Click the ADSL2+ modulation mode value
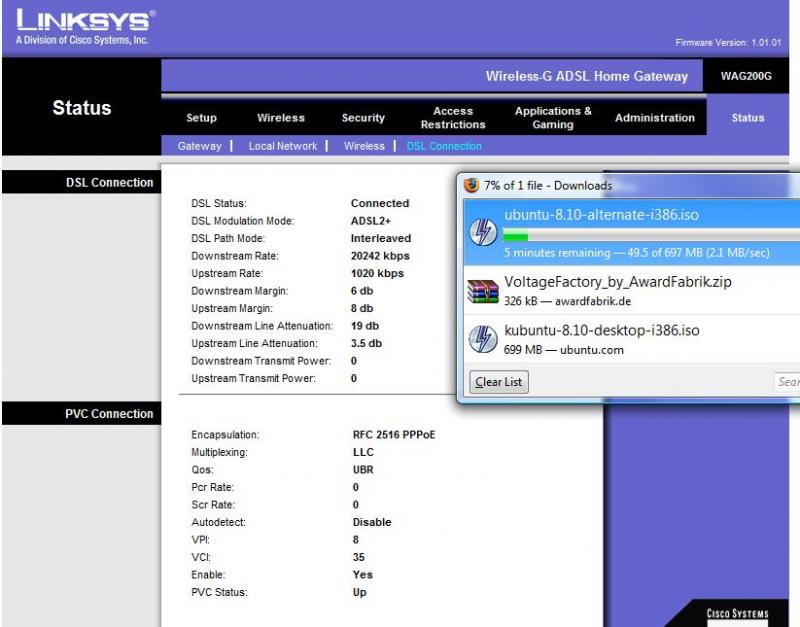The width and height of the screenshot is (800, 627). pos(371,221)
